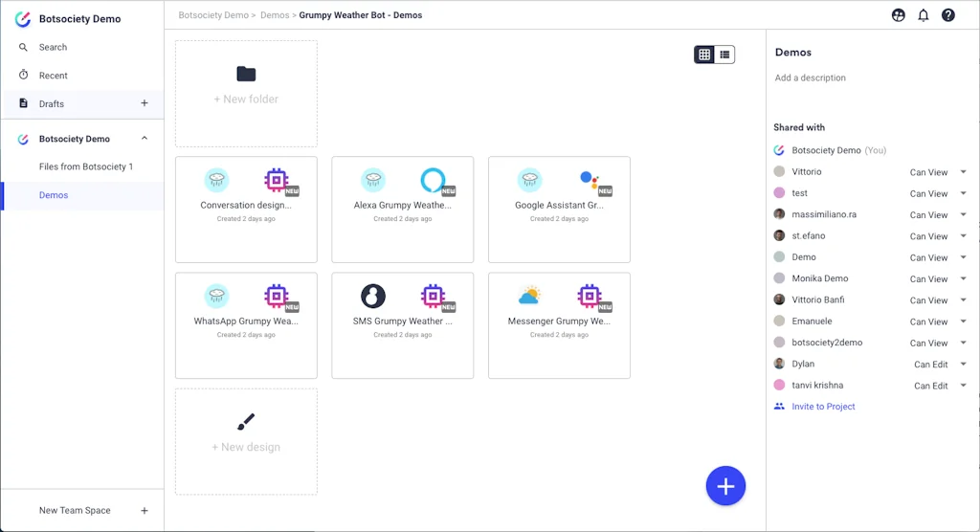Image resolution: width=980 pixels, height=532 pixels.
Task: Click the Invite to Project link
Action: tap(823, 407)
